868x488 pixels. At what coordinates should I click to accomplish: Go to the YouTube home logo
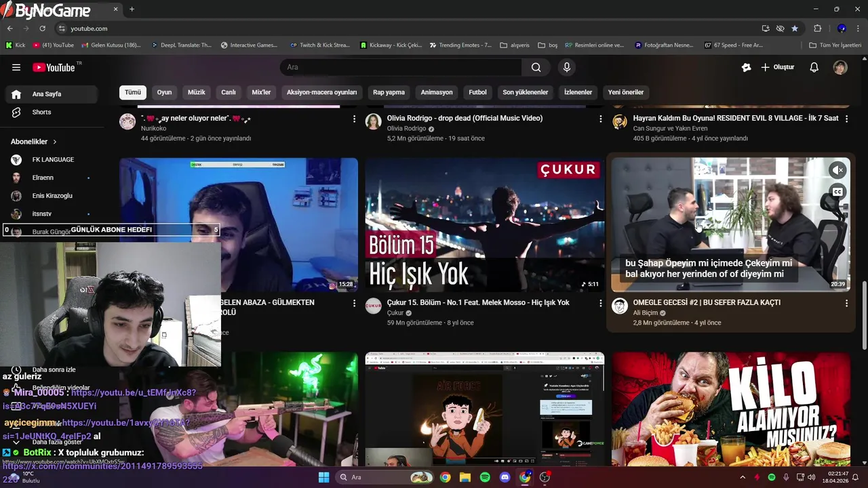point(54,67)
